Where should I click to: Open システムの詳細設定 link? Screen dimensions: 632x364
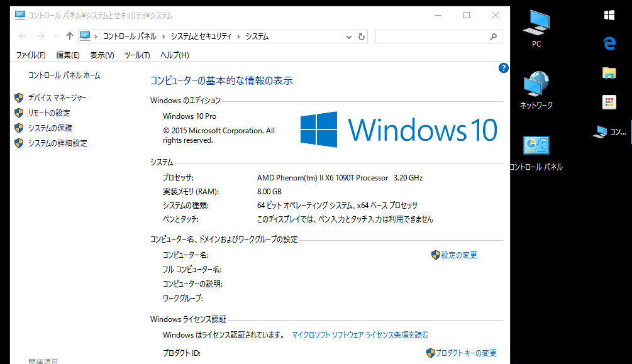point(58,143)
